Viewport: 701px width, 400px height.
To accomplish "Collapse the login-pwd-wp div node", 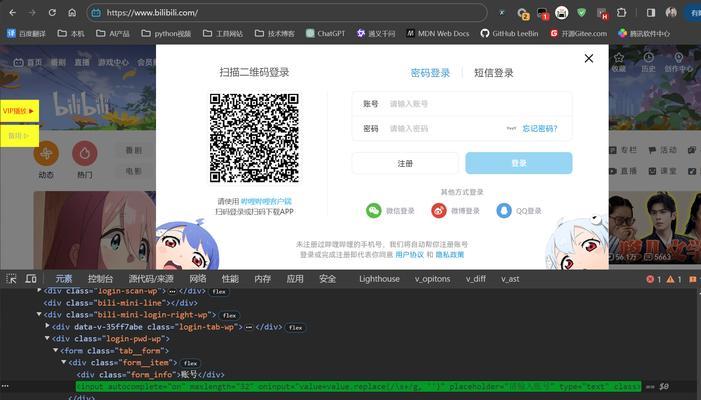I will coord(47,338).
